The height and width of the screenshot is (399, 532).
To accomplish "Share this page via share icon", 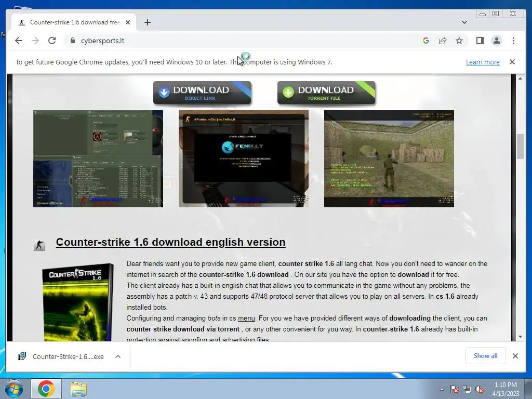I will [x=443, y=41].
